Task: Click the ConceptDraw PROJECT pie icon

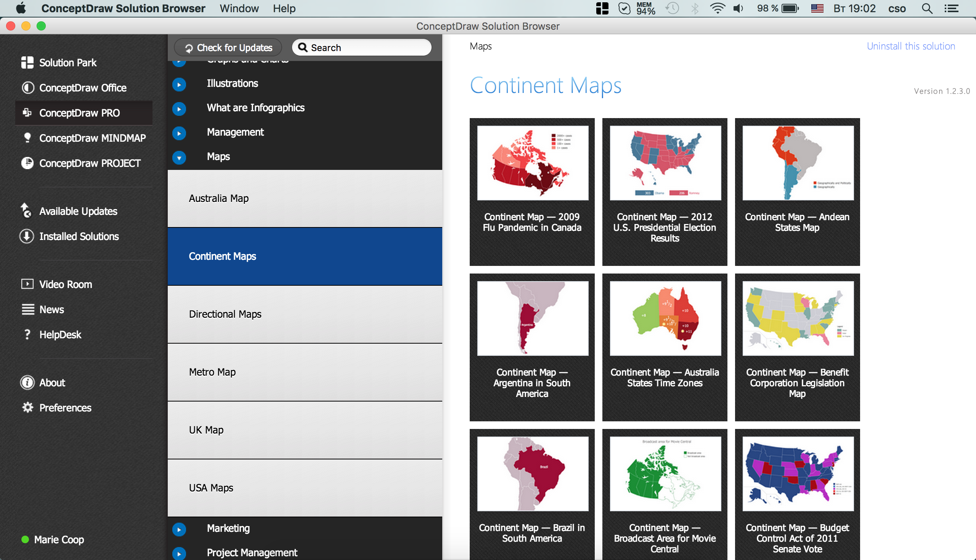Action: coord(27,163)
